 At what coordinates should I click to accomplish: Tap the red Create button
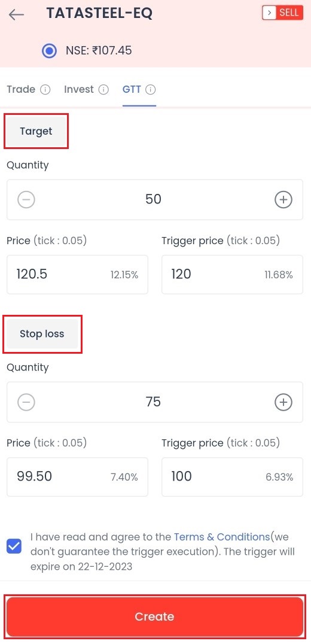click(x=155, y=616)
